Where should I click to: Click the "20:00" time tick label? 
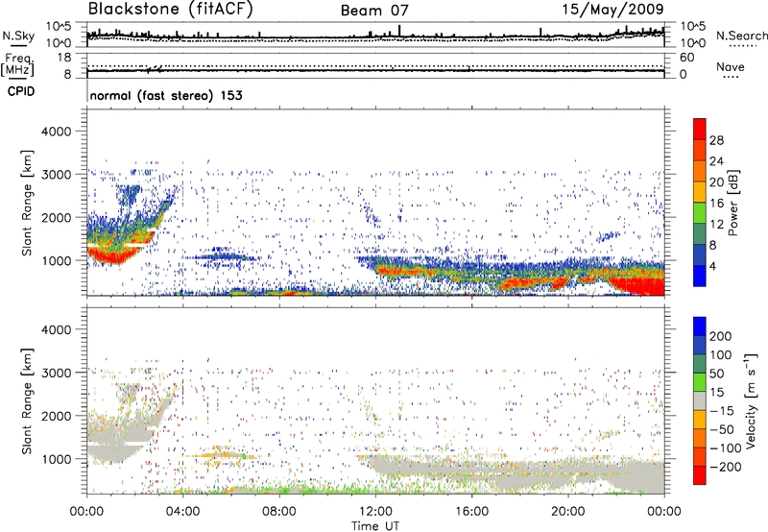coord(567,512)
